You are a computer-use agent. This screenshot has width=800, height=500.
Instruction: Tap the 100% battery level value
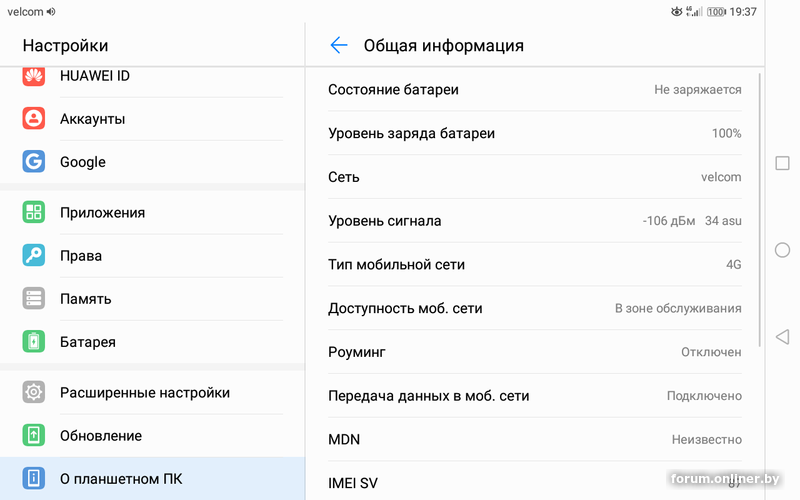[x=727, y=133]
